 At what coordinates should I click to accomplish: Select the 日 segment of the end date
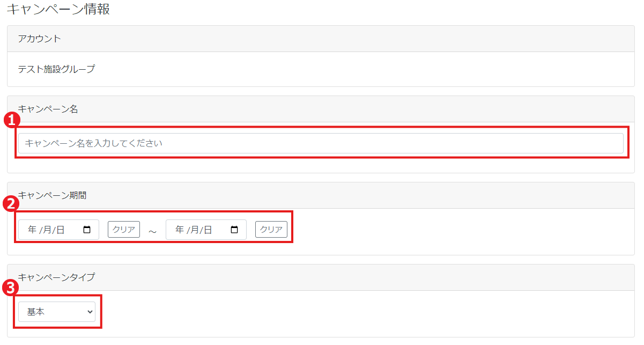(x=208, y=230)
